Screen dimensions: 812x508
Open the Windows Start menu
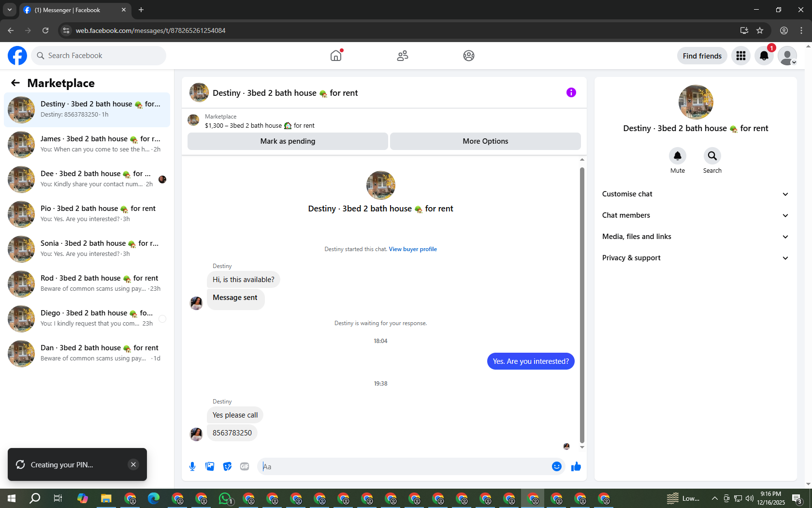click(12, 498)
